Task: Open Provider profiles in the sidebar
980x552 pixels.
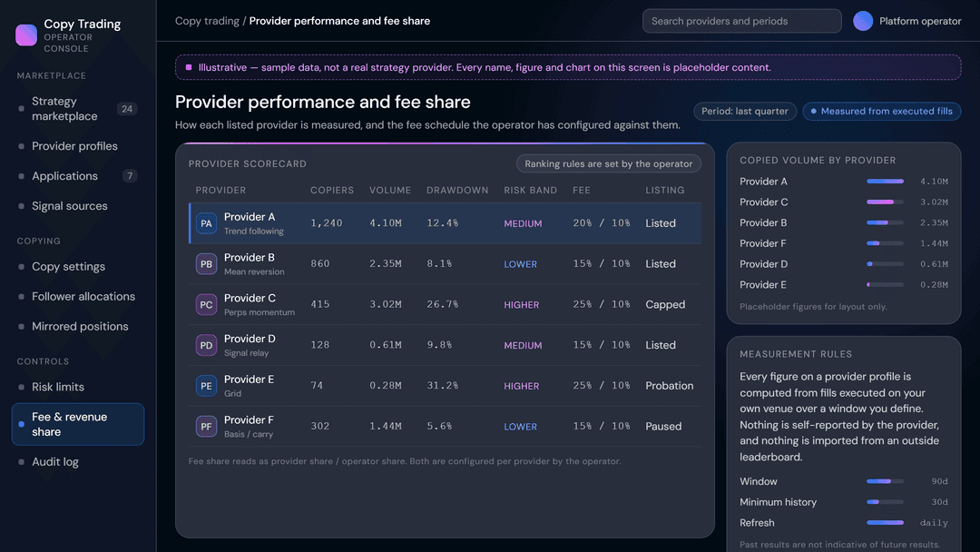Action: point(77,146)
